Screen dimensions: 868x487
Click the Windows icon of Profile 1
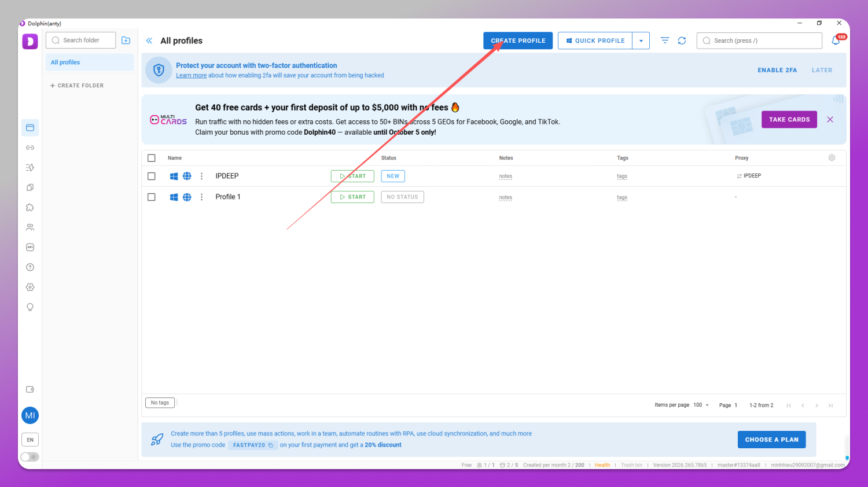click(x=174, y=197)
